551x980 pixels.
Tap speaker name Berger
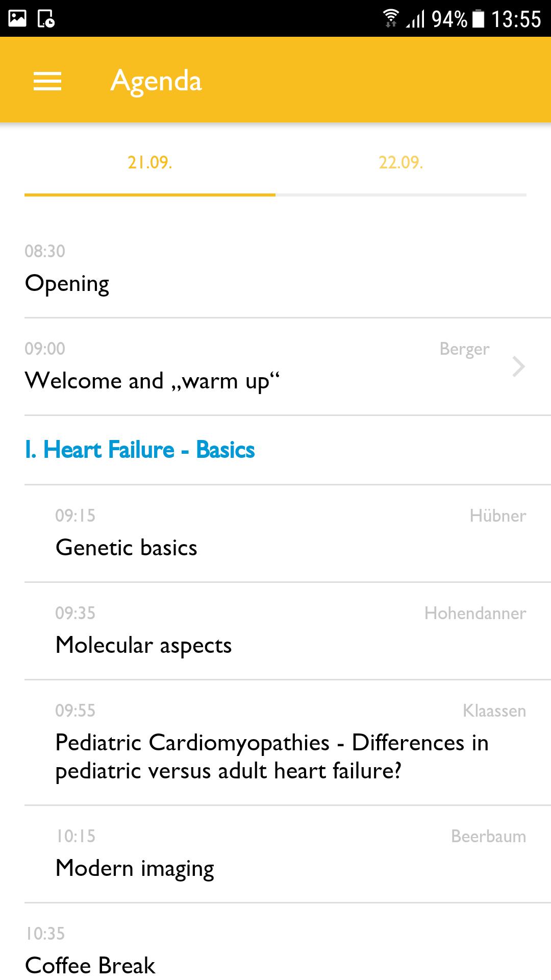click(x=464, y=349)
